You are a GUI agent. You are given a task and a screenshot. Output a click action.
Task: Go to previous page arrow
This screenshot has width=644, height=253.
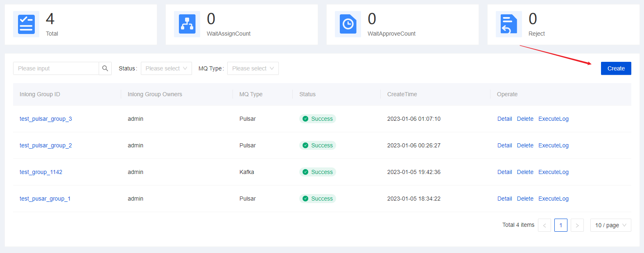[544, 225]
